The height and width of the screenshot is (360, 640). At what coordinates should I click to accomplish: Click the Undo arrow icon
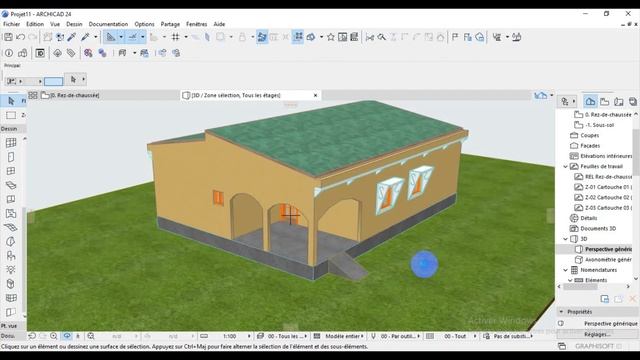[x=20, y=37]
